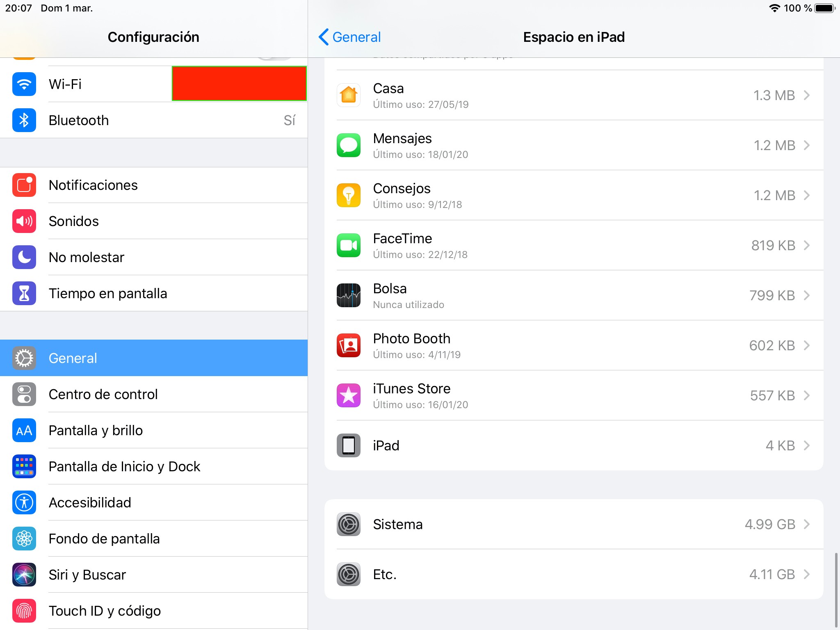This screenshot has width=840, height=630.
Task: Tap the Casa app house icon
Action: point(348,95)
